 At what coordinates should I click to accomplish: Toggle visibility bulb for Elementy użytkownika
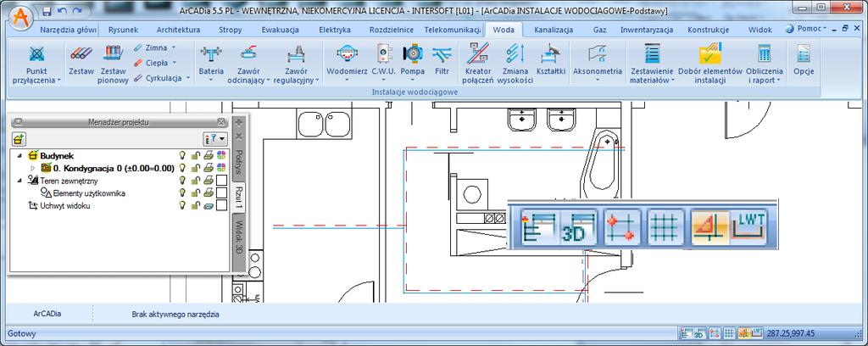pyautogui.click(x=181, y=193)
